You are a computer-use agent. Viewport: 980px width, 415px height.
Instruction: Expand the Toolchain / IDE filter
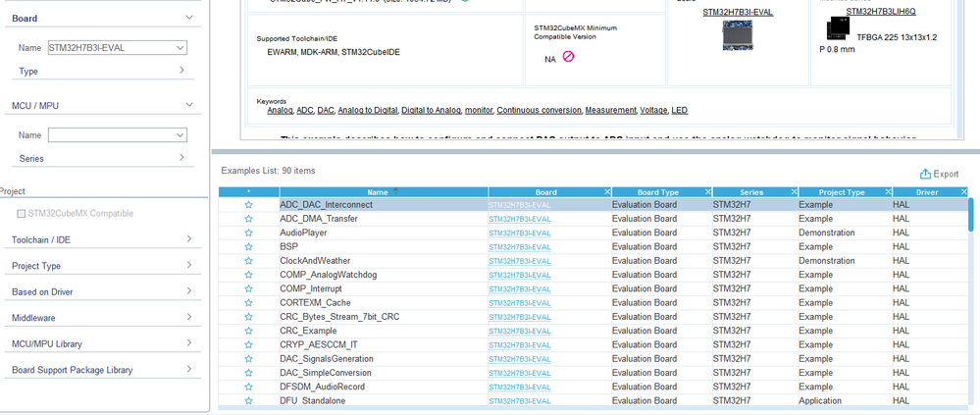pos(188,239)
